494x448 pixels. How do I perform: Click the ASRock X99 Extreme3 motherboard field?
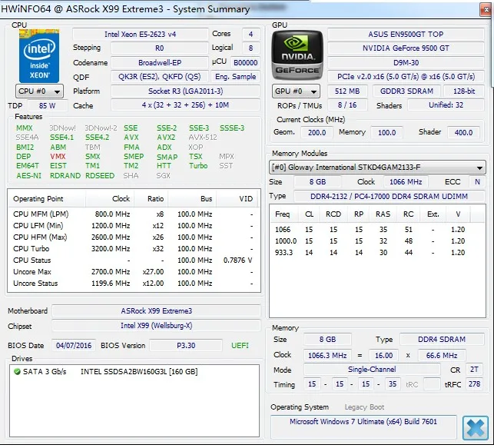click(156, 311)
